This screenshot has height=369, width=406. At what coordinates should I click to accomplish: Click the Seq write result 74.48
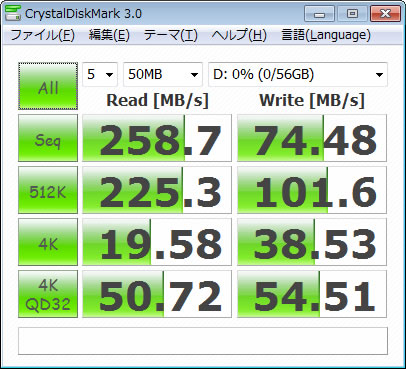click(312, 138)
